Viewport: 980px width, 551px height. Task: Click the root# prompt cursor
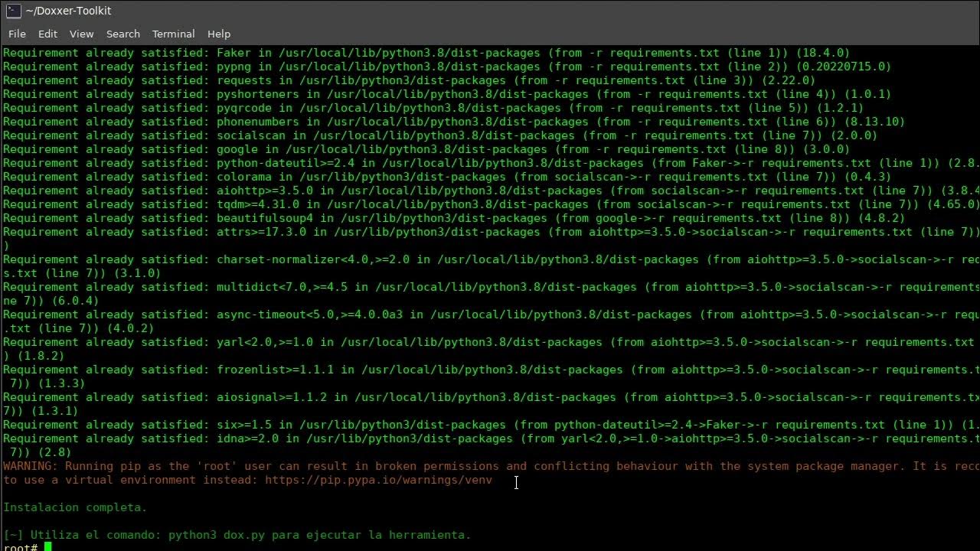click(47, 546)
